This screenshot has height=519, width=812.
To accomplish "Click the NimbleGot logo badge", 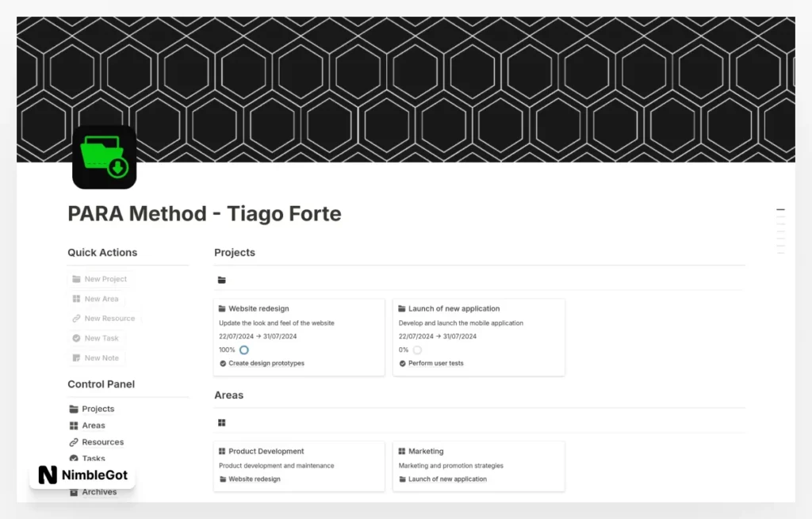I will point(82,475).
